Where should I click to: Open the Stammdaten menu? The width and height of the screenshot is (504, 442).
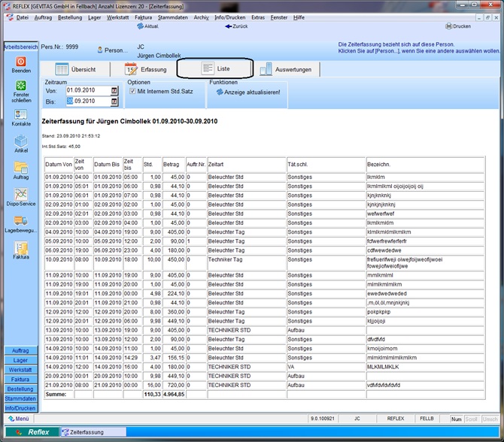pyautogui.click(x=172, y=17)
